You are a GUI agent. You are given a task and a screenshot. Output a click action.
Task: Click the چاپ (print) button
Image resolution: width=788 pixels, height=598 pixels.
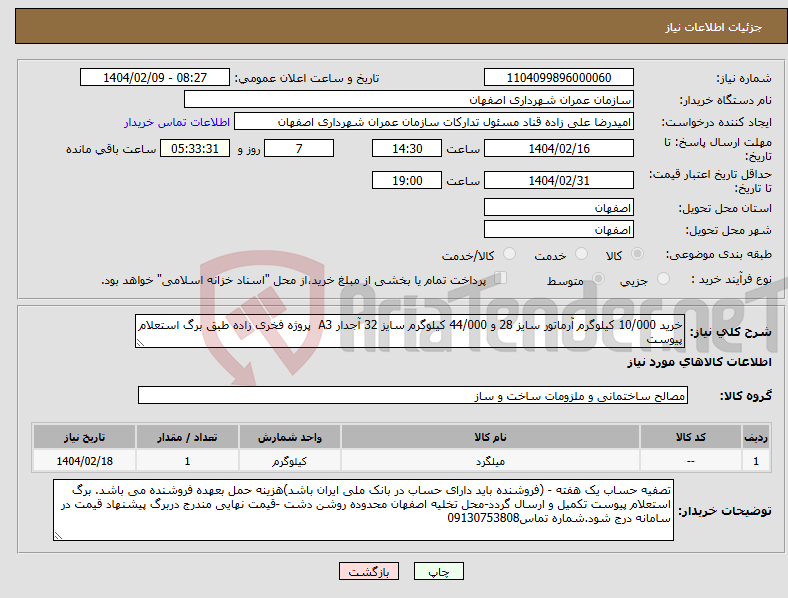(x=438, y=571)
